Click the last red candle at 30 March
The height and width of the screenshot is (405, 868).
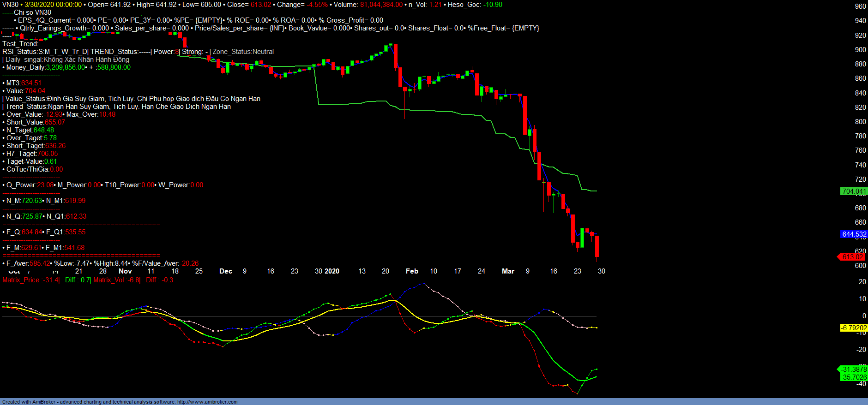coord(597,246)
